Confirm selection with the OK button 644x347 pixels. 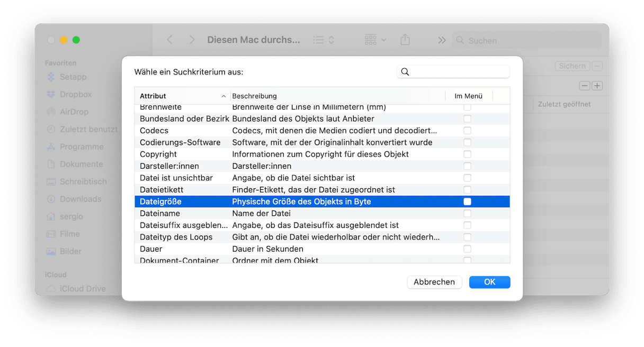tap(489, 282)
